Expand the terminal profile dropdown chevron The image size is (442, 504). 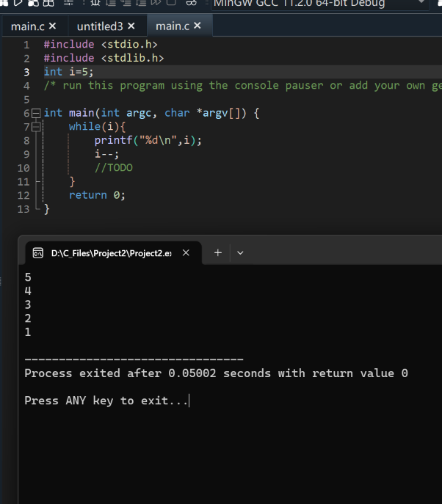coord(240,253)
